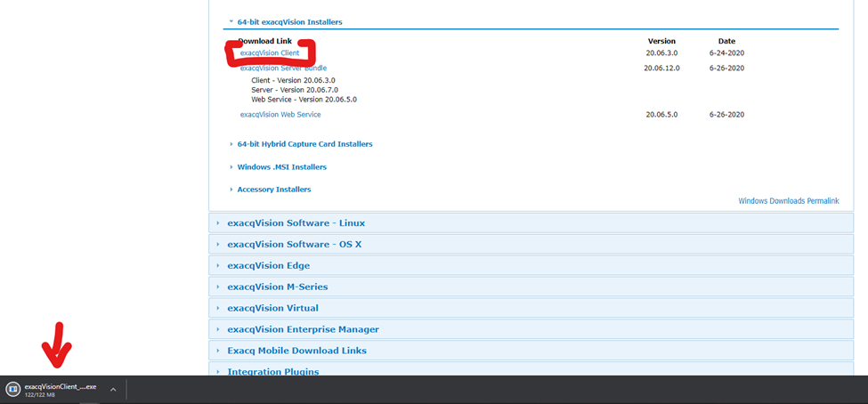Download the exacqVision Server Bundle
This screenshot has width=868, height=404.
[x=283, y=68]
